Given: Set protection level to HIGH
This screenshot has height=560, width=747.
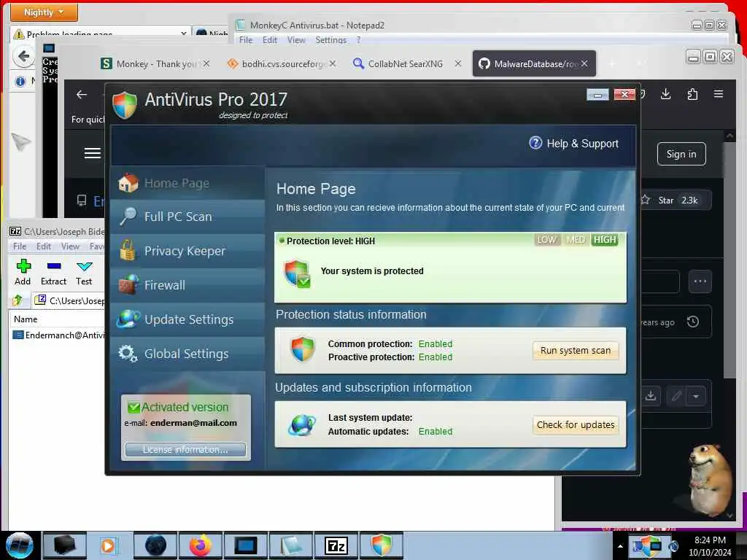Looking at the screenshot, I should (x=605, y=239).
